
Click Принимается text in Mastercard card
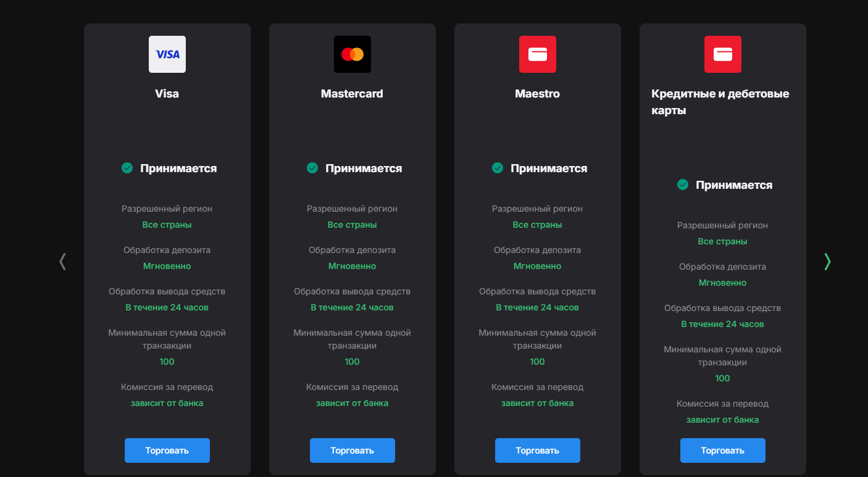[364, 168]
